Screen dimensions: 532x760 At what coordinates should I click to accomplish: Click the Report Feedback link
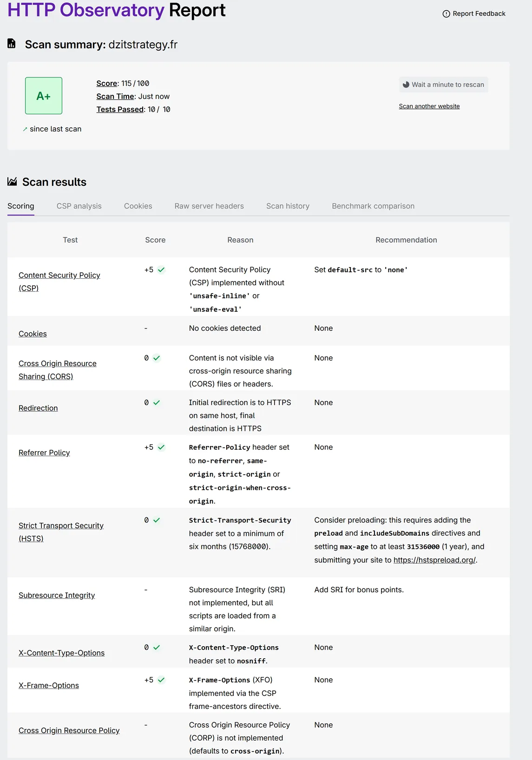[x=474, y=14]
